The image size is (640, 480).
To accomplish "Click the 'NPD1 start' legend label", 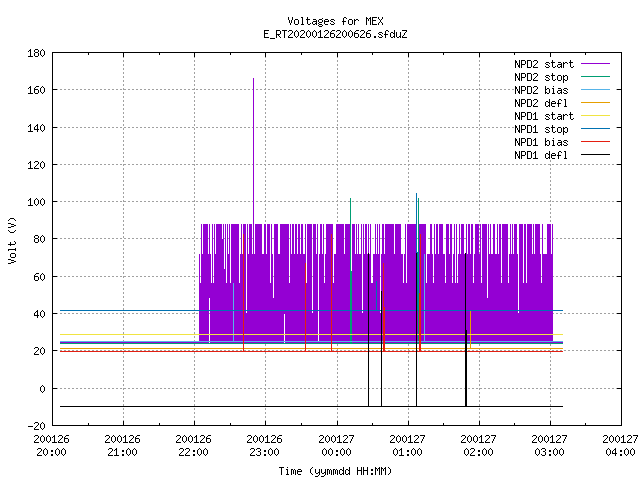I will point(544,116).
